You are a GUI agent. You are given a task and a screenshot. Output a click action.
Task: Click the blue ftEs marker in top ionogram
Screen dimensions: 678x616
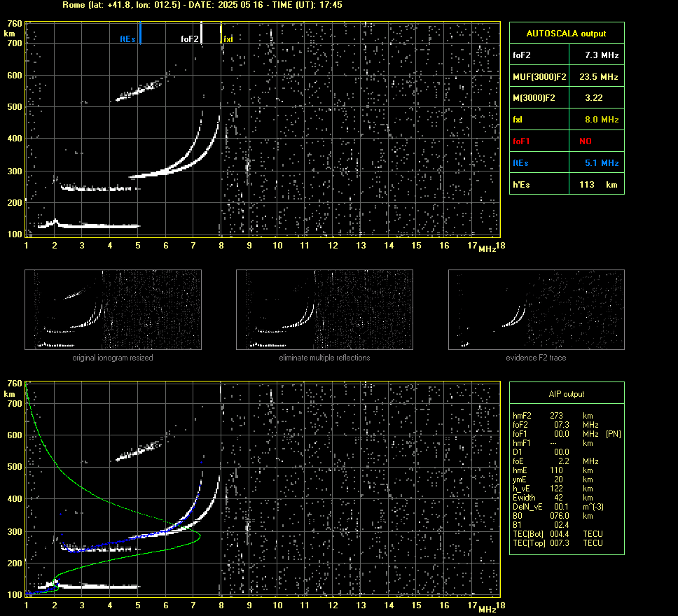click(140, 33)
